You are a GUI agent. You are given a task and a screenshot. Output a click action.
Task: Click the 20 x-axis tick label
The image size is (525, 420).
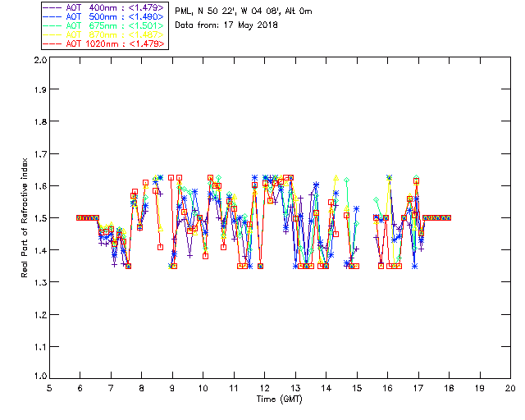click(510, 388)
